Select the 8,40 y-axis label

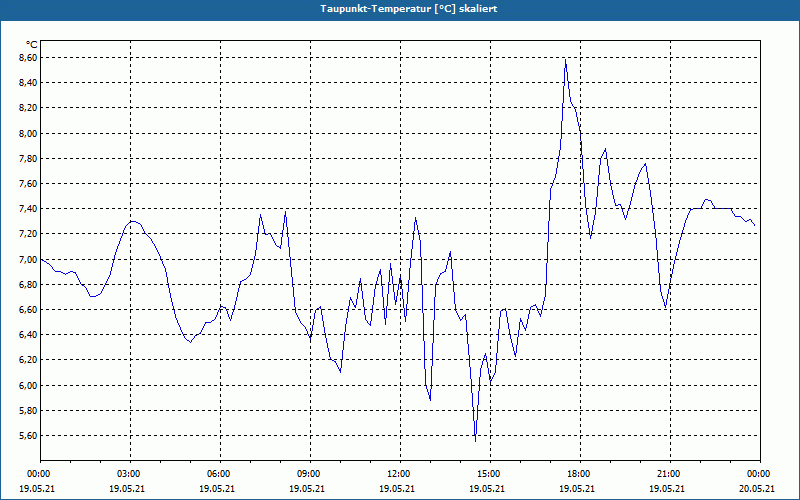(29, 83)
